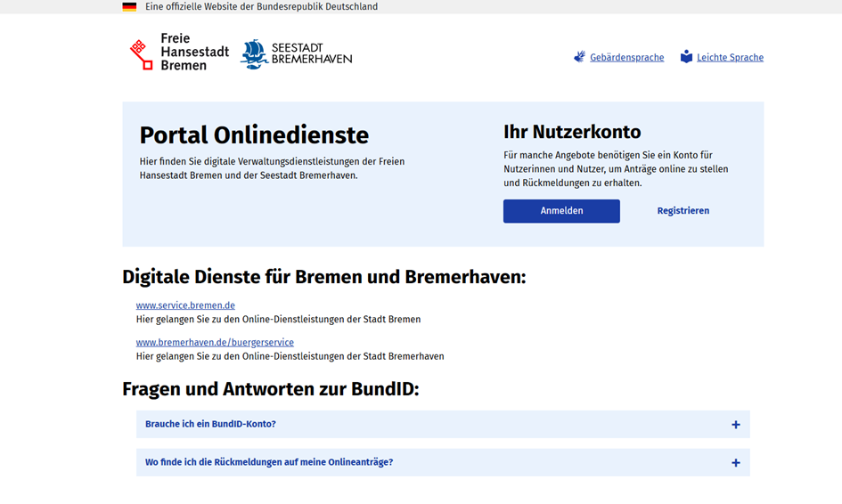Expand 'Wo finde ich die Rückmeldungen' question
This screenshot has height=504, width=842.
(443, 462)
